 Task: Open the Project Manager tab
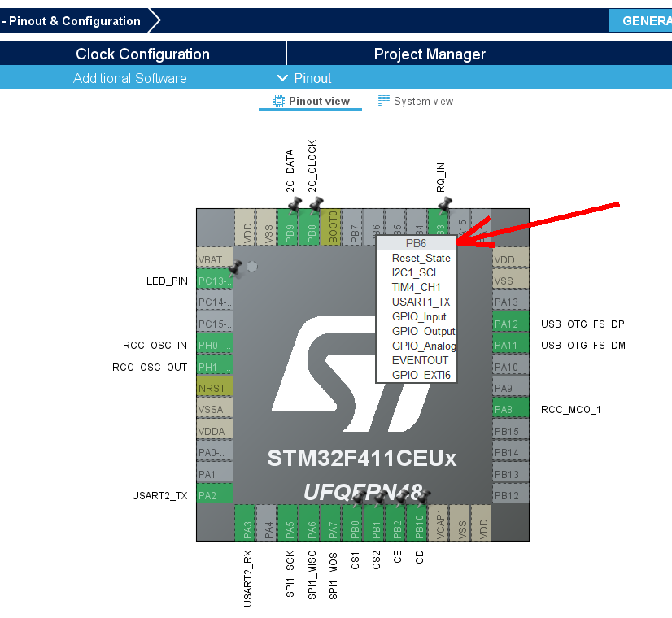(x=430, y=54)
